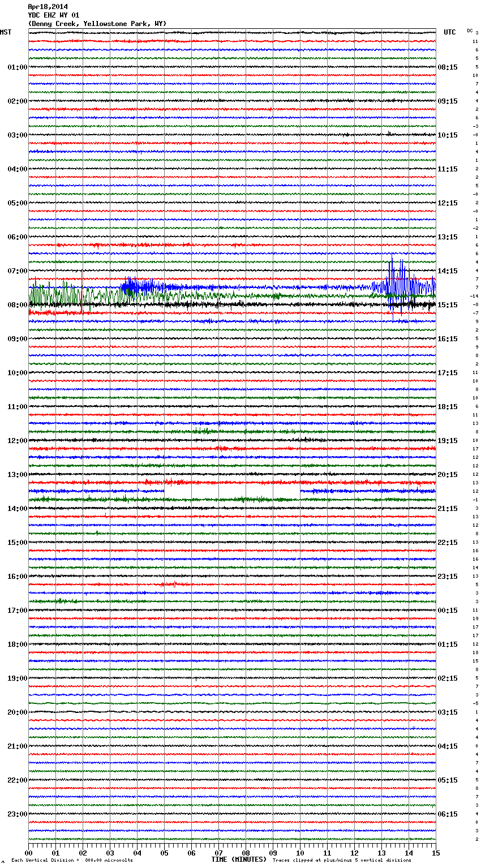Click the 'Each Vertical Division = 800.00 microvolts' note

pos(72,861)
